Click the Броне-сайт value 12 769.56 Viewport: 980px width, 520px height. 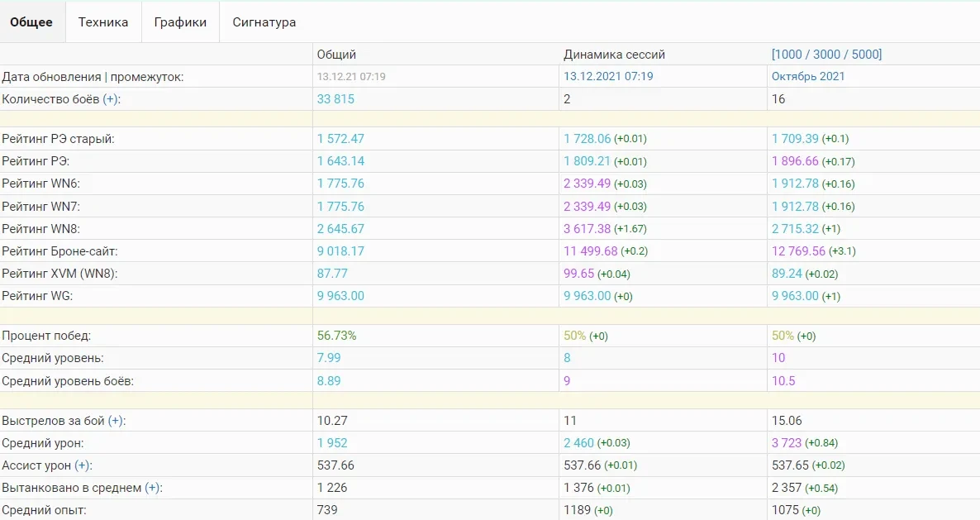click(x=798, y=251)
